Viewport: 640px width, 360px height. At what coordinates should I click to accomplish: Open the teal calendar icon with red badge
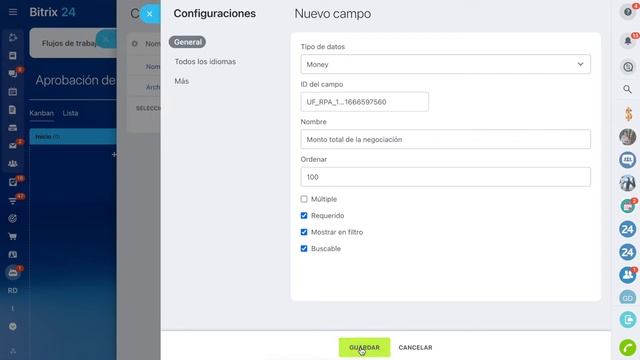[x=628, y=206]
